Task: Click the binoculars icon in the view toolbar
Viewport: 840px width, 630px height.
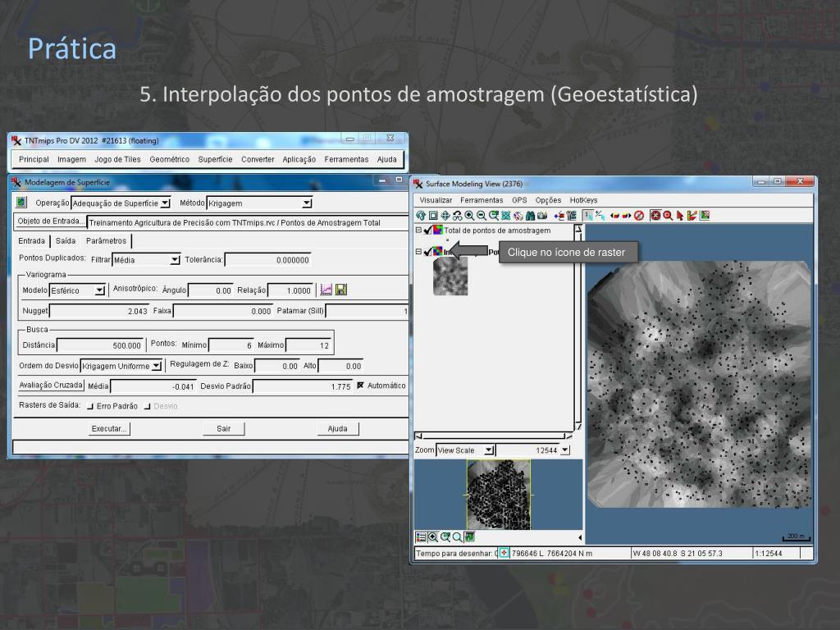Action: 531,216
